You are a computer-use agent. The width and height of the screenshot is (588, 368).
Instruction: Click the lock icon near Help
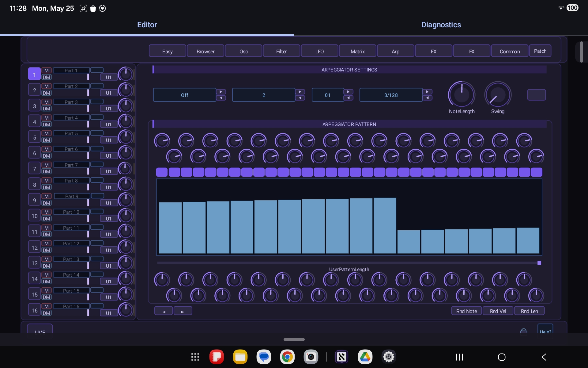point(524,331)
